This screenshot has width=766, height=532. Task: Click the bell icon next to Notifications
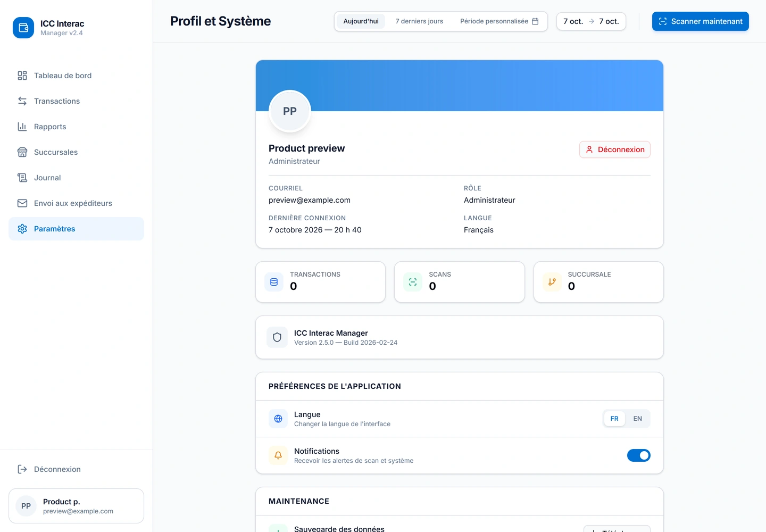278,455
